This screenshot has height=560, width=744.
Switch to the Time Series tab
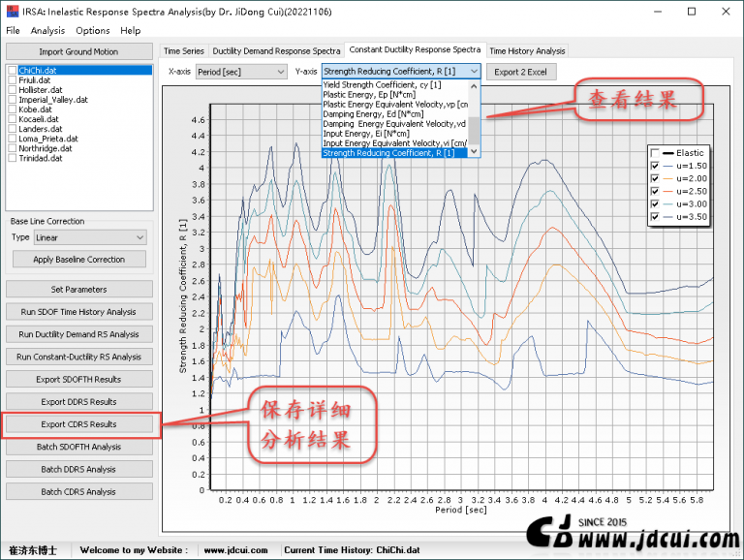(x=183, y=50)
